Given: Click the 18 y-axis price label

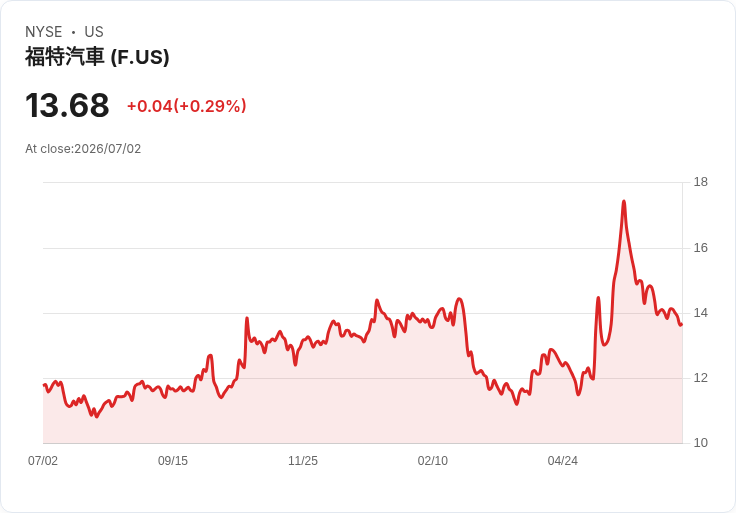Looking at the screenshot, I should pyautogui.click(x=700, y=182).
